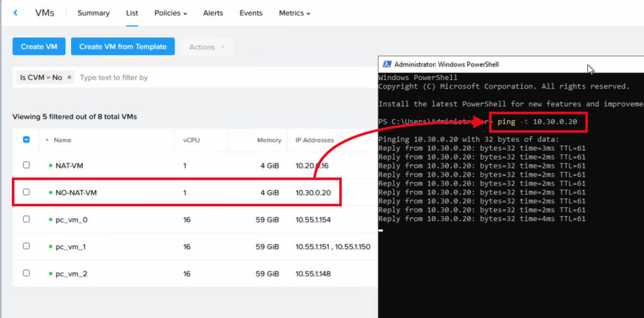The height and width of the screenshot is (318, 644).
Task: Click the PowerShell window title icon
Action: tap(387, 64)
